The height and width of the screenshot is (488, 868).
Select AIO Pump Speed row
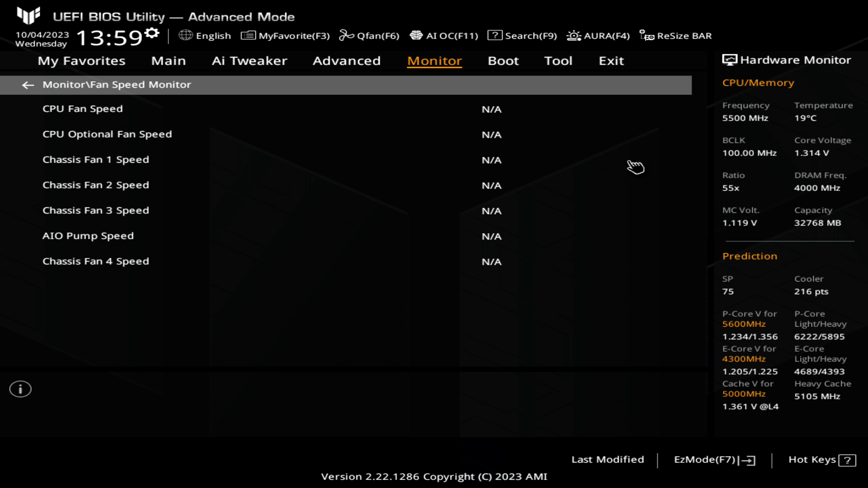(346, 236)
